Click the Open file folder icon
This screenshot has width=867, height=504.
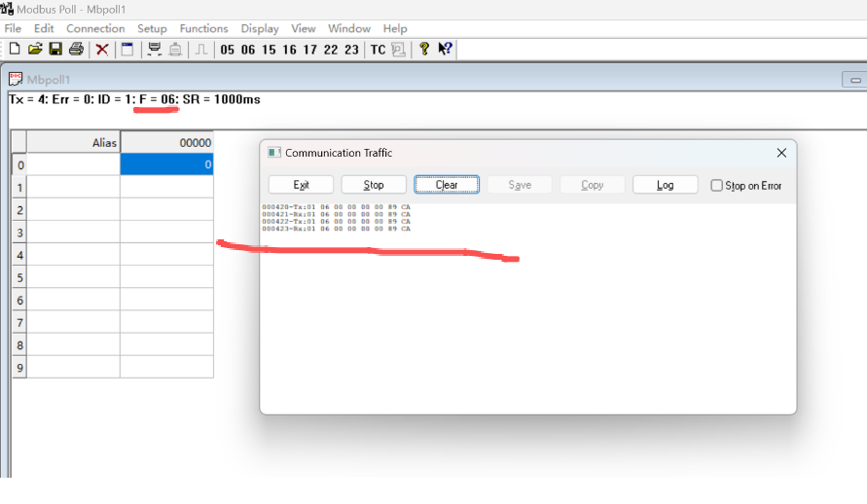[35, 50]
